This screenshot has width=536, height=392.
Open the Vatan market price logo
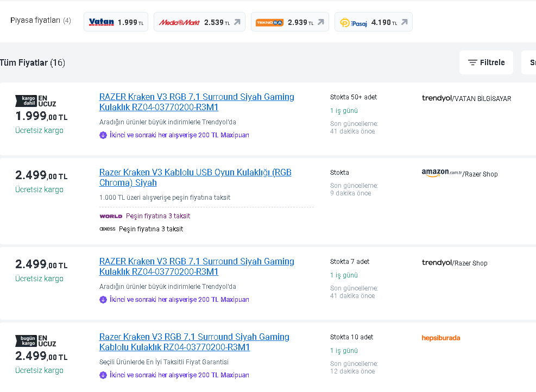point(102,22)
